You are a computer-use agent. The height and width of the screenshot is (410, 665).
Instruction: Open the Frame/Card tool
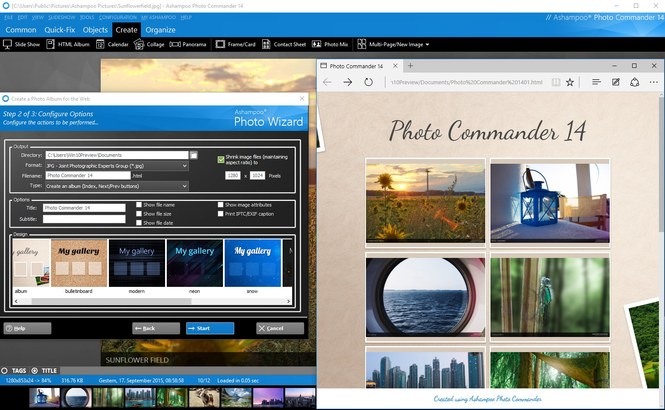pyautogui.click(x=235, y=44)
